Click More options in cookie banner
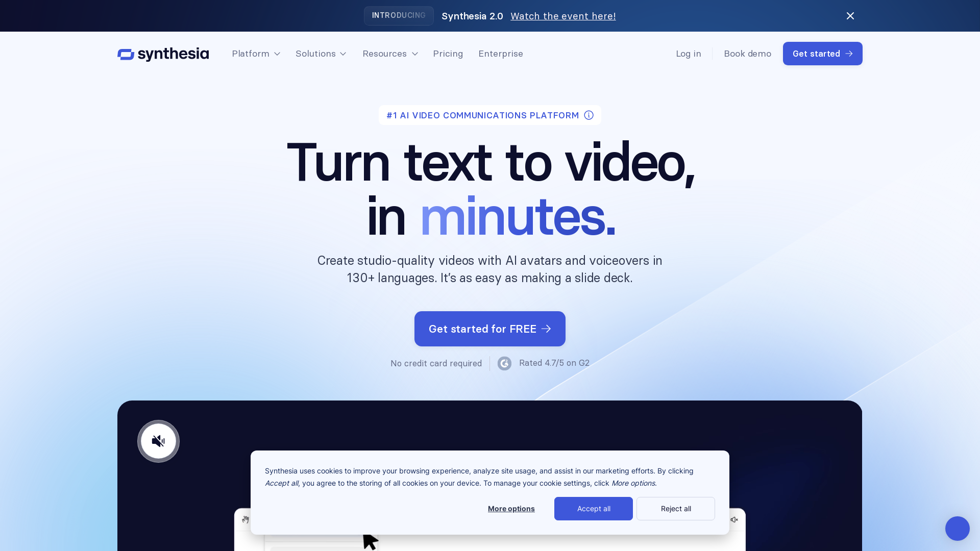The width and height of the screenshot is (980, 551). coord(511,508)
